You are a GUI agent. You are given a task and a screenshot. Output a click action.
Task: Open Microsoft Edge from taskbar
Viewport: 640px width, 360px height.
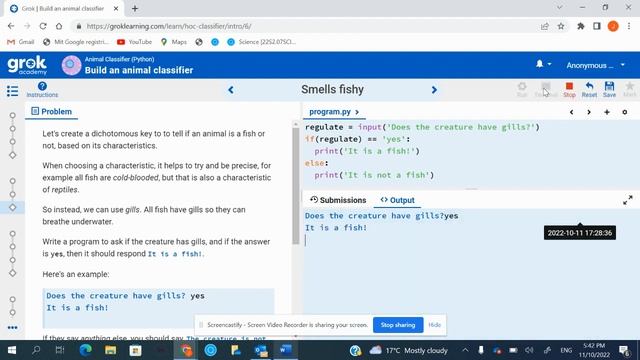(x=85, y=350)
